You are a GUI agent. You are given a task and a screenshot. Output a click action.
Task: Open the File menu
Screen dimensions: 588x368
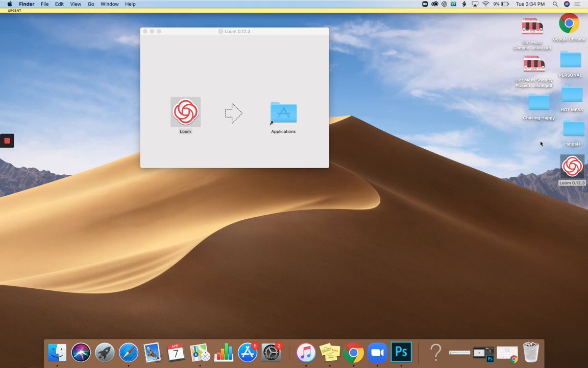(x=44, y=4)
